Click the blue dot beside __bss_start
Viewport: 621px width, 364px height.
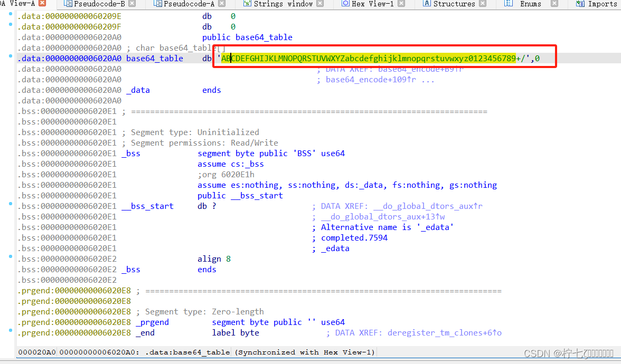(x=11, y=204)
